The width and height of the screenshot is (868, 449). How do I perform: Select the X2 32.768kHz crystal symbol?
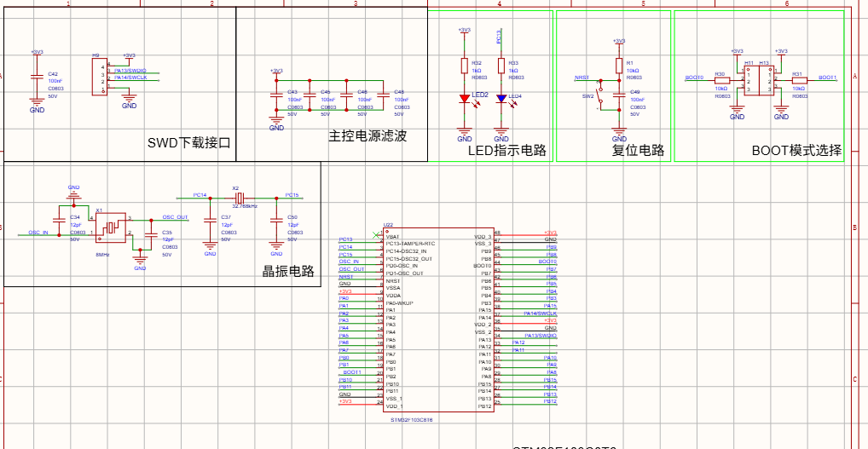point(238,198)
